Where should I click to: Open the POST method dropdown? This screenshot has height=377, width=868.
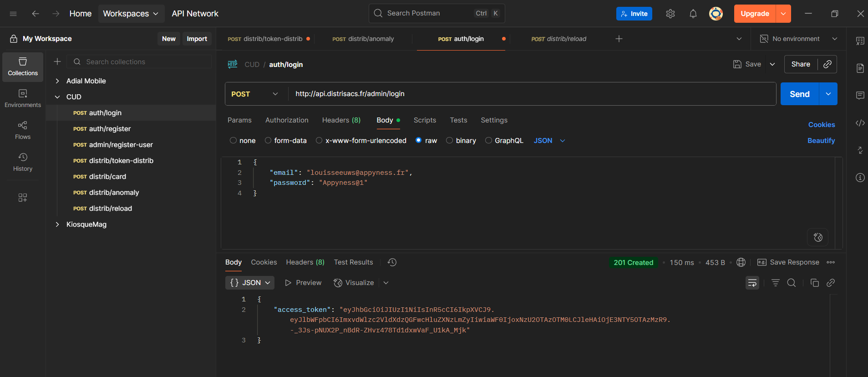(255, 94)
